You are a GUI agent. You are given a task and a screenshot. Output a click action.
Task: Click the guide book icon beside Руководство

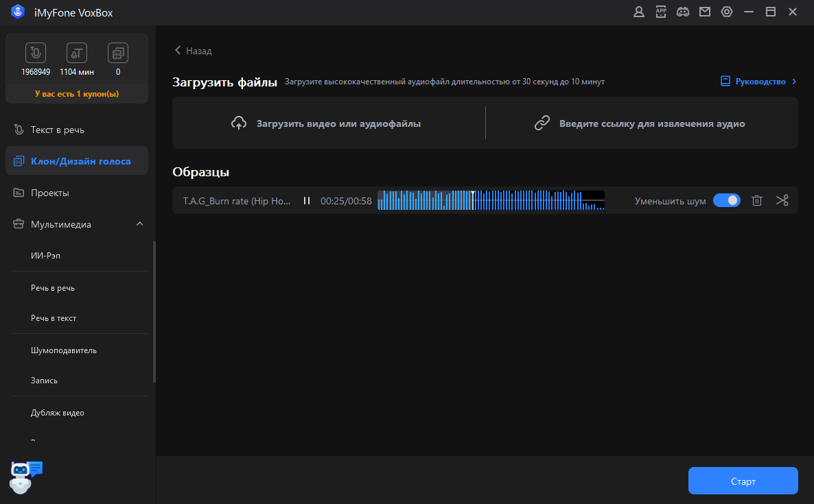tap(725, 81)
